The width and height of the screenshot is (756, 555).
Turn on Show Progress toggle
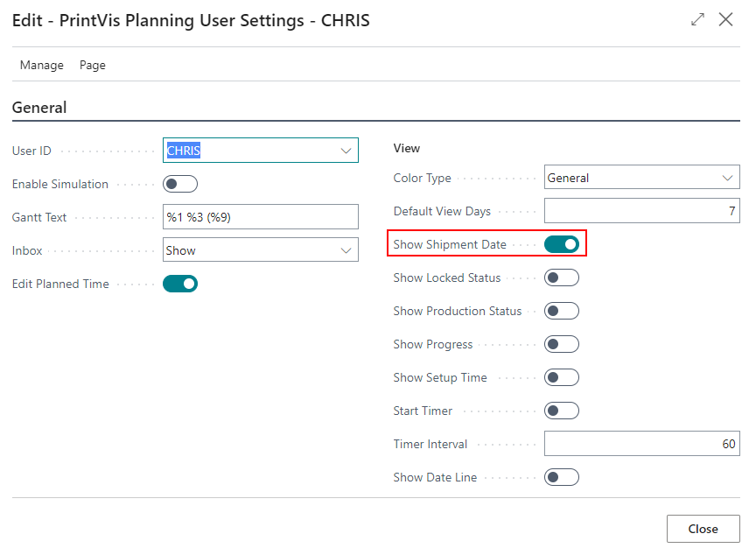pyautogui.click(x=562, y=344)
